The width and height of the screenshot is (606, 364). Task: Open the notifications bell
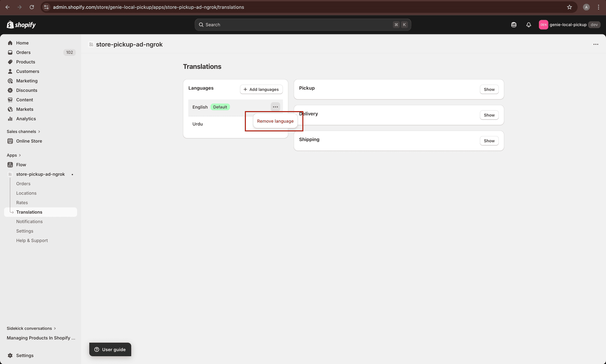pos(529,25)
